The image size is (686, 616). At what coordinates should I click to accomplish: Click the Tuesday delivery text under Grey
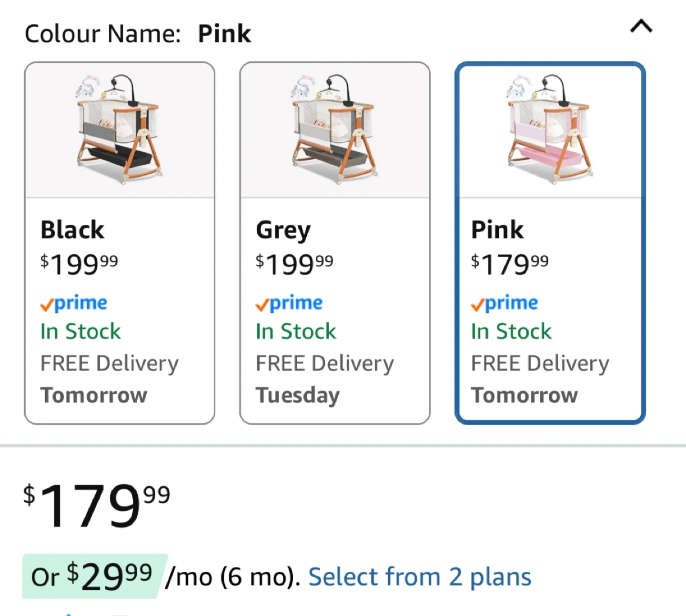(x=298, y=396)
